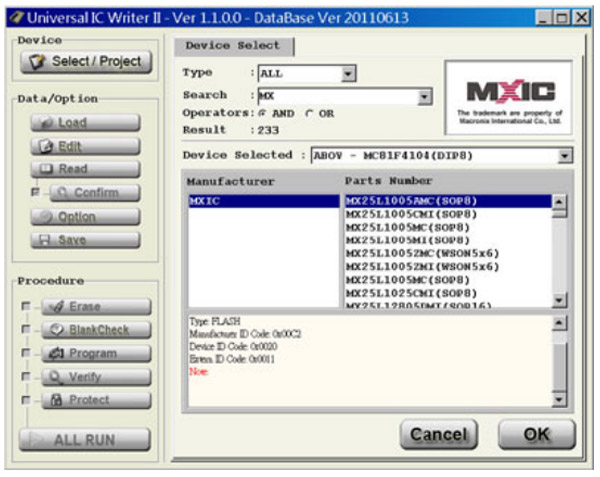Click the parts list scroll up arrow
This screenshot has height=477, width=600.
click(x=559, y=201)
